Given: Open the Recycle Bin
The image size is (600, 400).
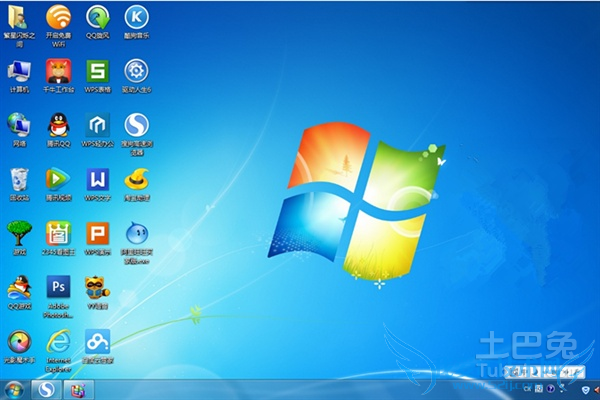Looking at the screenshot, I should (x=19, y=180).
